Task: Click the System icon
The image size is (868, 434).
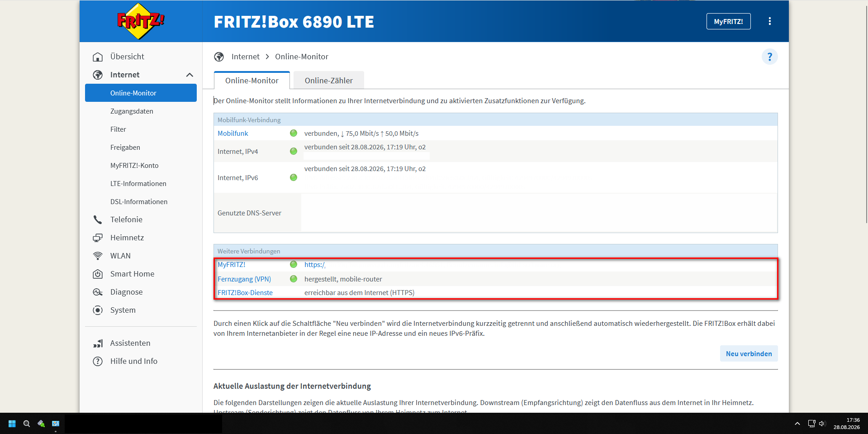Action: pos(98,310)
